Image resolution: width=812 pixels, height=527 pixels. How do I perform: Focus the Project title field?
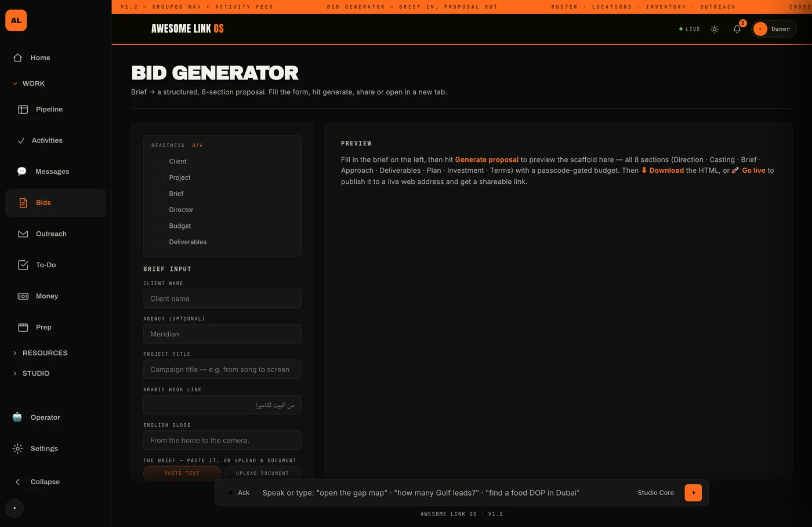pyautogui.click(x=222, y=369)
